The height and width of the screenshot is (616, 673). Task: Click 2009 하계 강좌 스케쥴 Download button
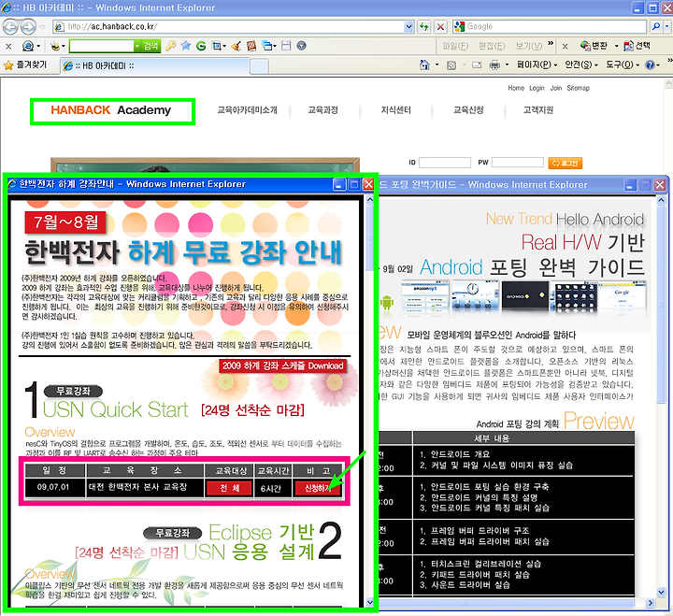[283, 365]
